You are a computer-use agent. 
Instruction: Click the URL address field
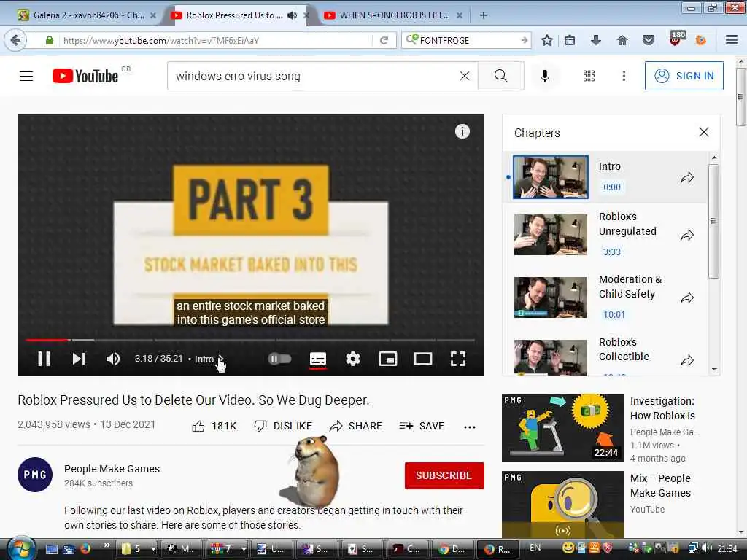pyautogui.click(x=215, y=41)
